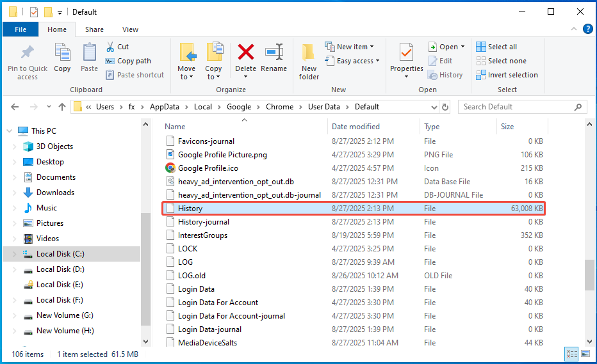The image size is (597, 364).
Task: Switch to the View ribbon tab
Action: pyautogui.click(x=130, y=29)
